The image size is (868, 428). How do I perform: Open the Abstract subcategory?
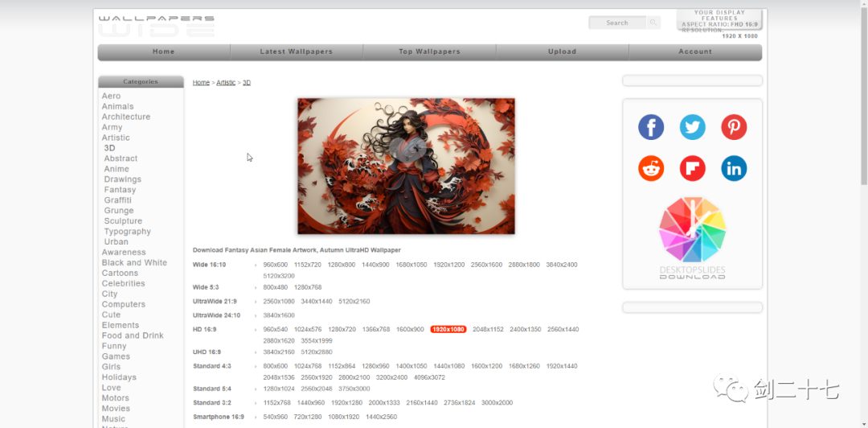coord(121,158)
